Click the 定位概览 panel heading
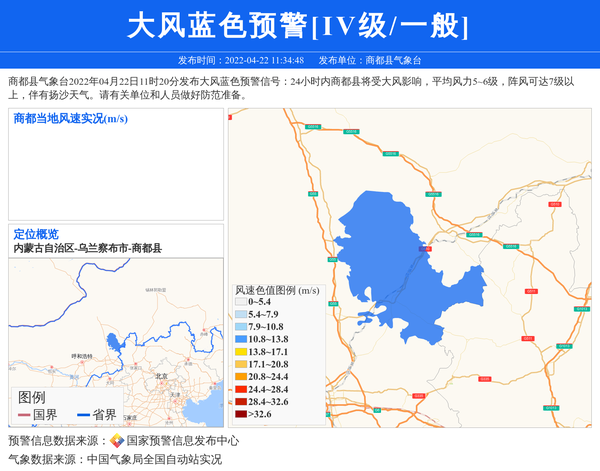Image resolution: width=600 pixels, height=471 pixels. pos(36,234)
